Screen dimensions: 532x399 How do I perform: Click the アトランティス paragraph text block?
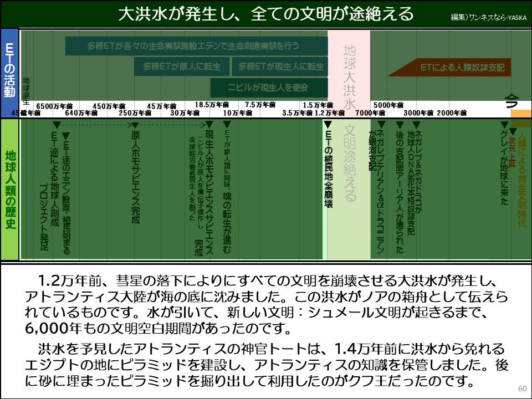(266, 363)
